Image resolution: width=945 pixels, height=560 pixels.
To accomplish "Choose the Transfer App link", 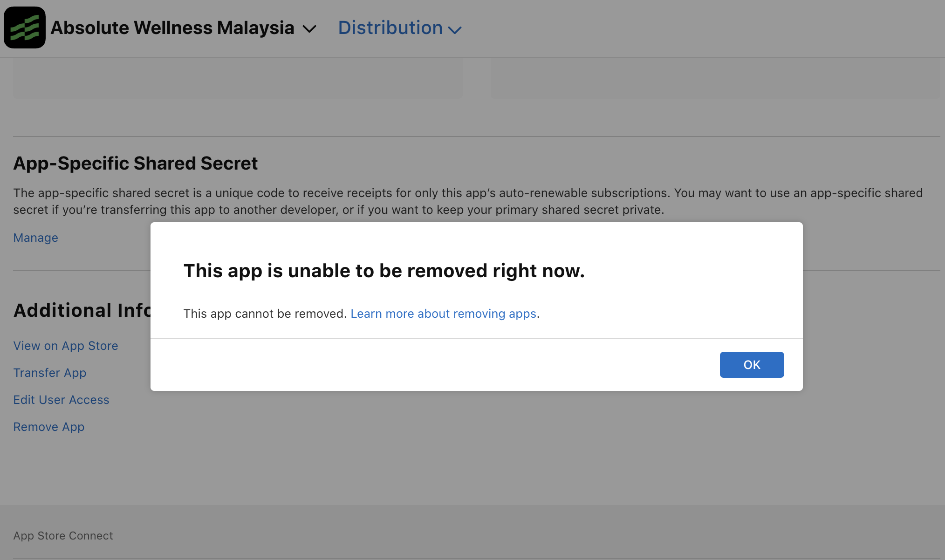I will pyautogui.click(x=50, y=373).
